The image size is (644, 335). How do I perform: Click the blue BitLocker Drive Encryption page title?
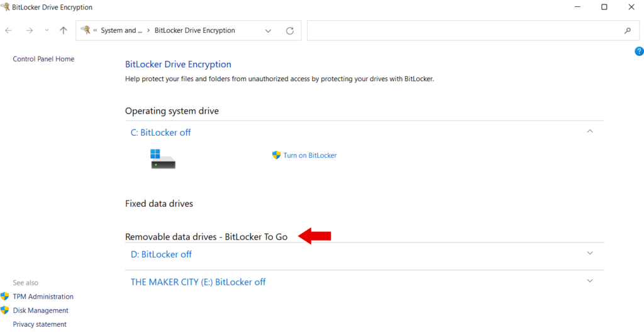pos(178,64)
